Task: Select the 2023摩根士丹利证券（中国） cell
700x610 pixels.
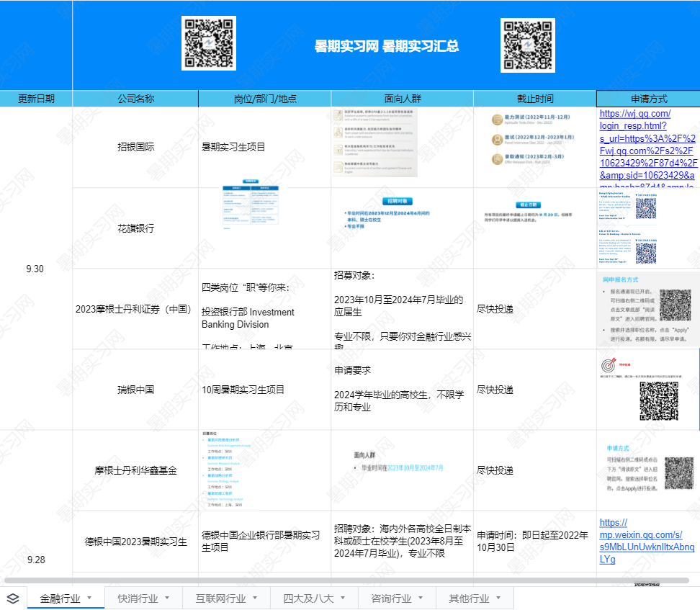Action: 135,309
